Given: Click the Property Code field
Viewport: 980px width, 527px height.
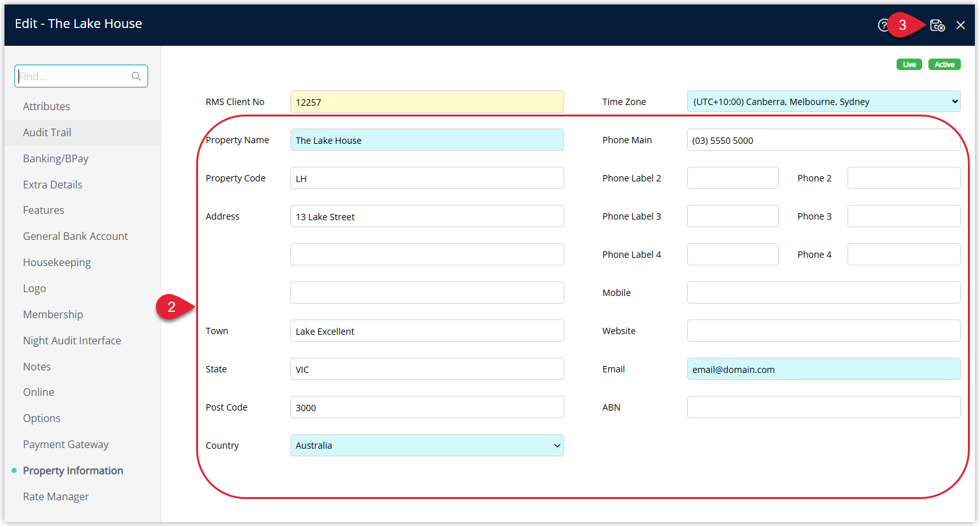Looking at the screenshot, I should (x=427, y=178).
